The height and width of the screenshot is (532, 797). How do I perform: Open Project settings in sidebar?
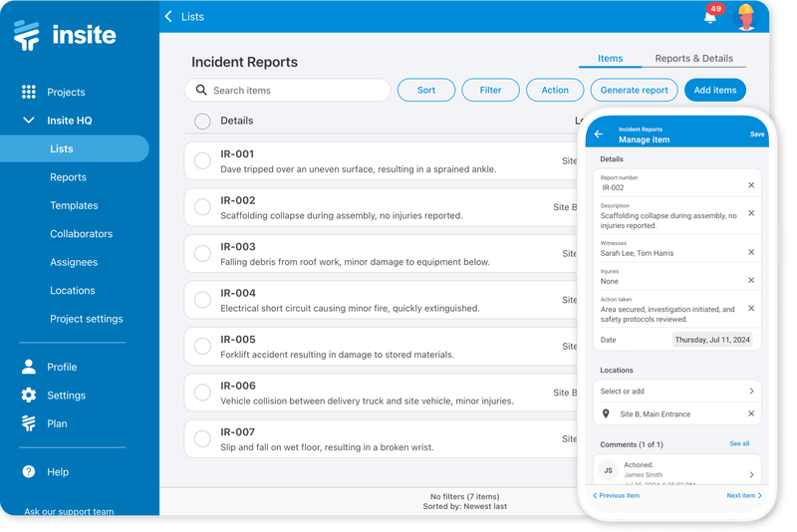(x=87, y=319)
